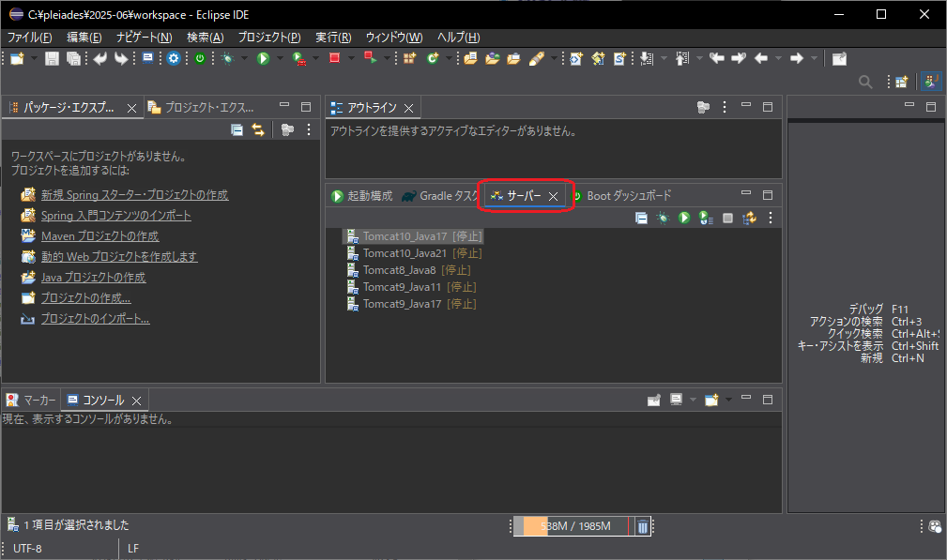This screenshot has height=560, width=947.
Task: Click the Maven プロジェクトの作成 link
Action: coord(99,236)
